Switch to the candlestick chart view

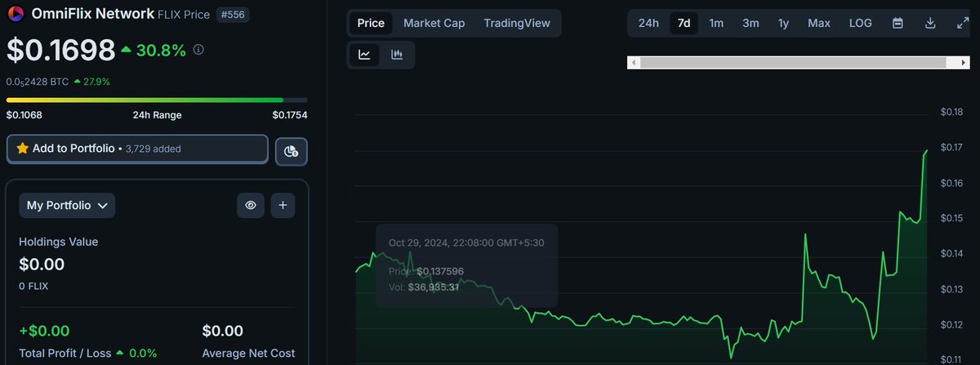pyautogui.click(x=397, y=55)
